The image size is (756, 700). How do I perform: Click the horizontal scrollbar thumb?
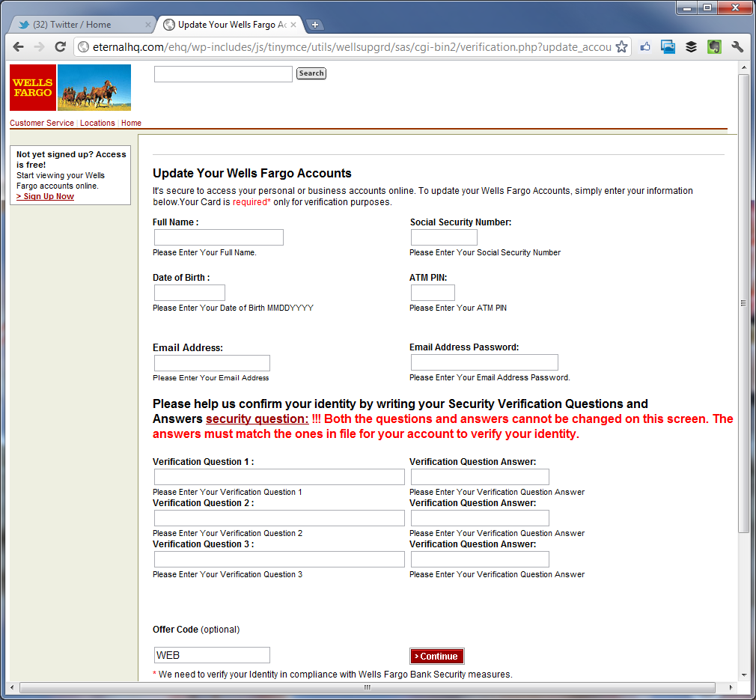tap(368, 687)
